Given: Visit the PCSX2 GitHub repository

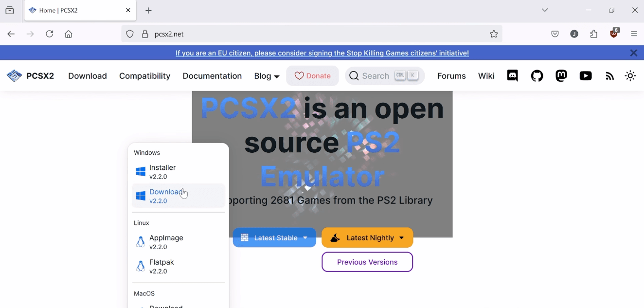Looking at the screenshot, I should point(537,76).
